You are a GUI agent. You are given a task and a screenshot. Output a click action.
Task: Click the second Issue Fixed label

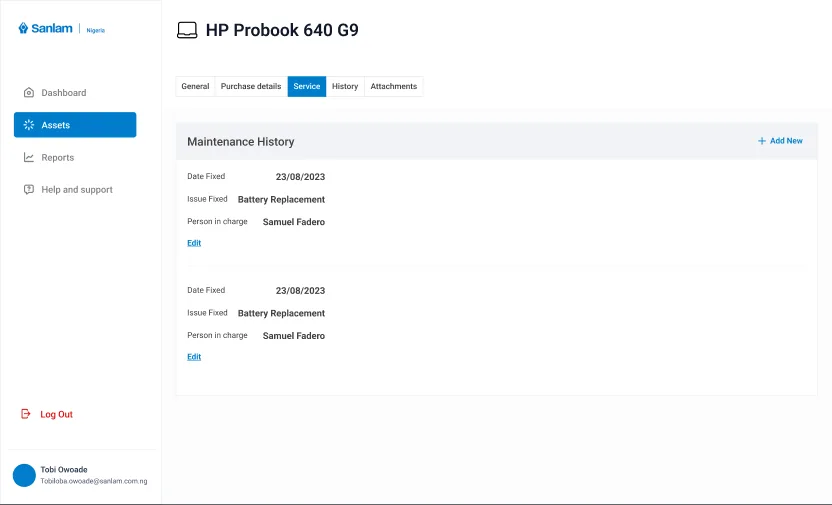click(x=207, y=313)
